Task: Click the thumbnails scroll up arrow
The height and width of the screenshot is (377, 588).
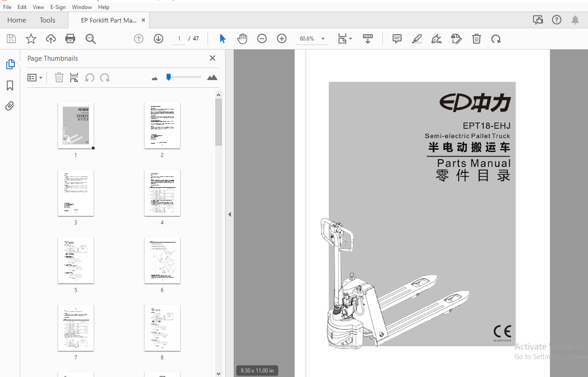Action: tap(218, 95)
